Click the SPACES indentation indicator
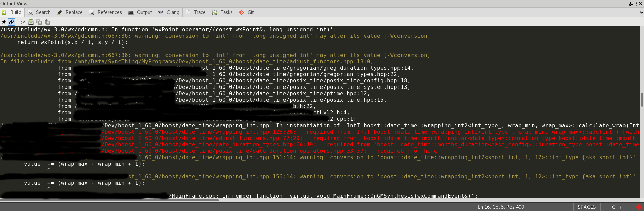Screen dimensions: 644x211 [587, 207]
